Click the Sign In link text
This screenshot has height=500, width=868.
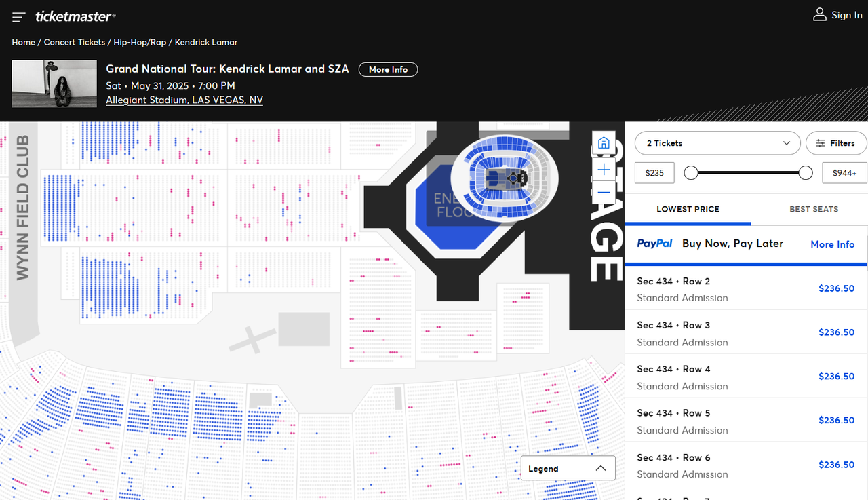click(x=847, y=15)
